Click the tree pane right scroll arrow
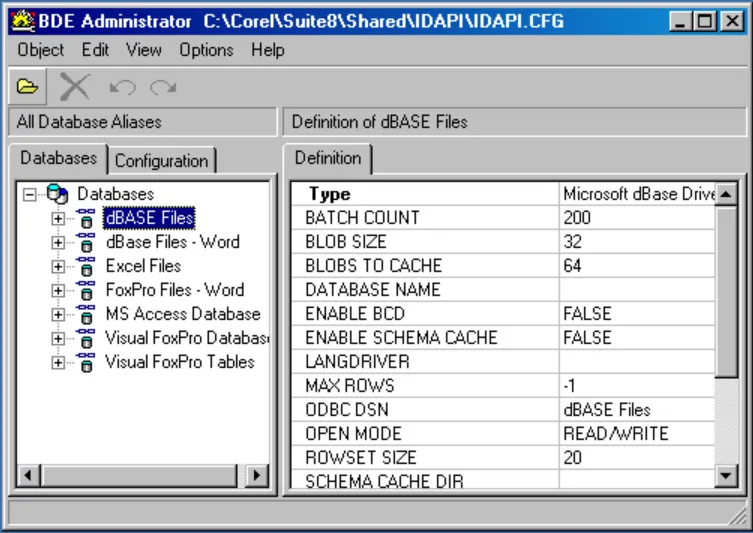The height and width of the screenshot is (533, 753). tap(257, 475)
